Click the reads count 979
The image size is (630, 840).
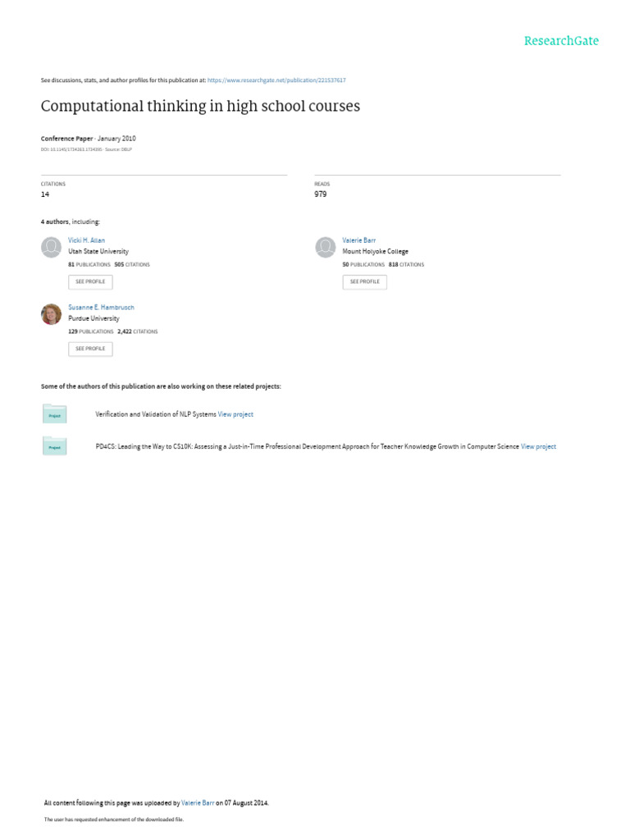(x=321, y=194)
